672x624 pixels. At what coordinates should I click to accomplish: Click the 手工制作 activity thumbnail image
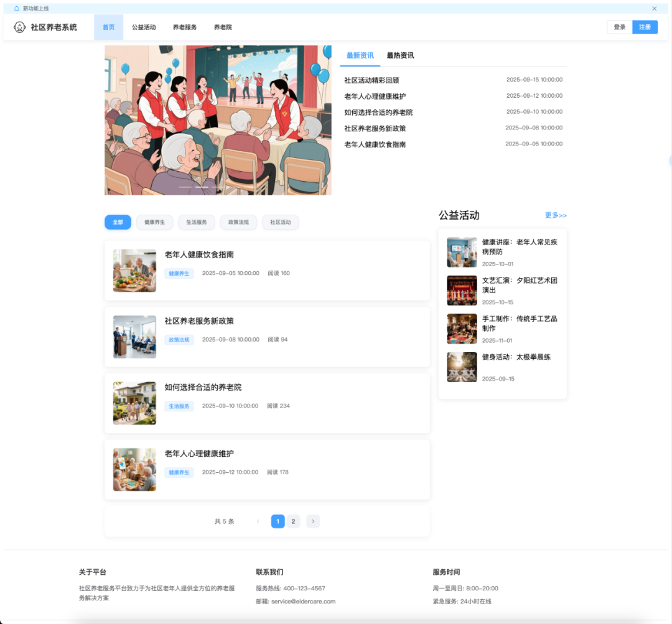[x=462, y=328]
